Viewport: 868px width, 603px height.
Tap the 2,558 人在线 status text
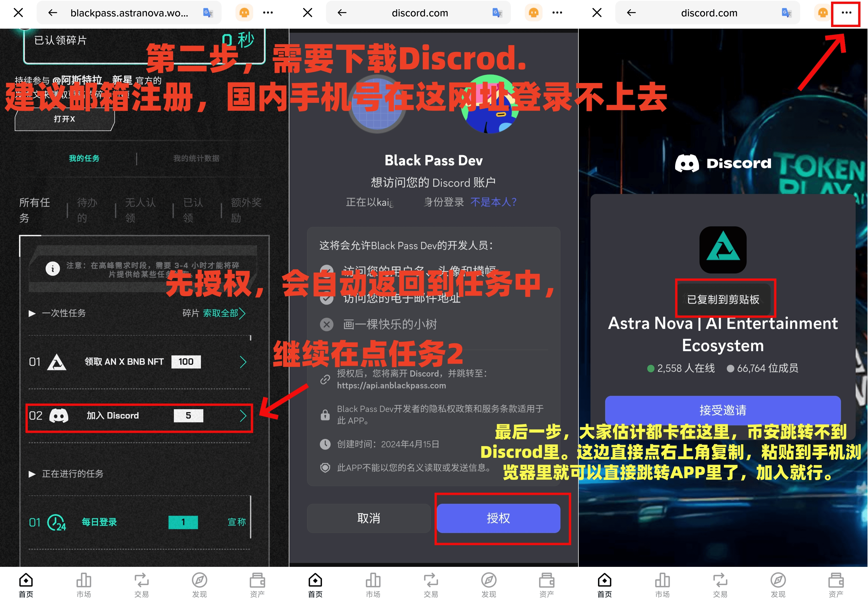[681, 368]
